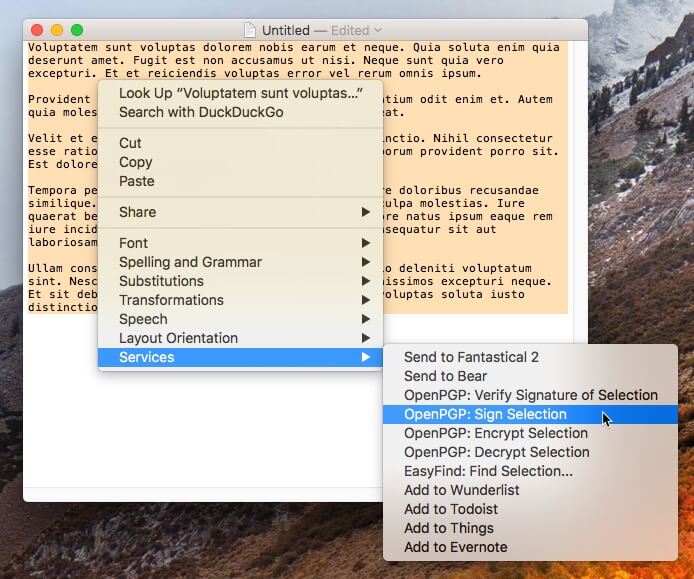Screen dimensions: 694x579
Task: Choose Cut from the context menu
Action: (x=240, y=143)
